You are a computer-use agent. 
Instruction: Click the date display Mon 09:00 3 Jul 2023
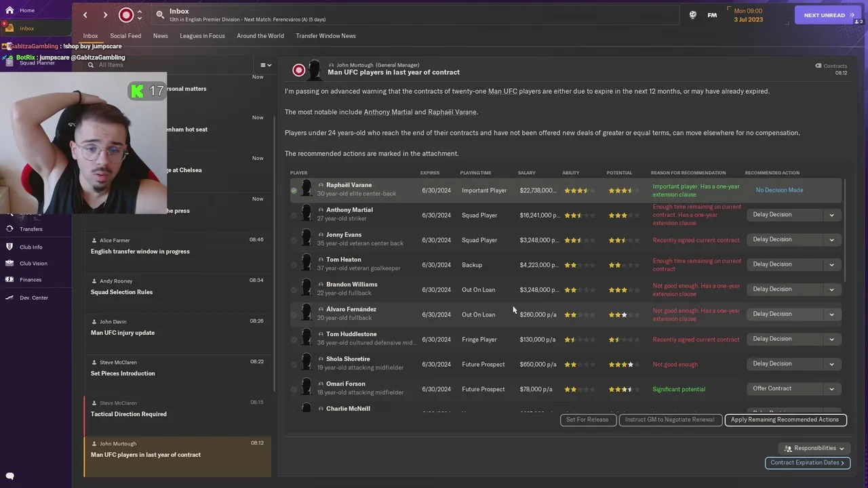[747, 15]
